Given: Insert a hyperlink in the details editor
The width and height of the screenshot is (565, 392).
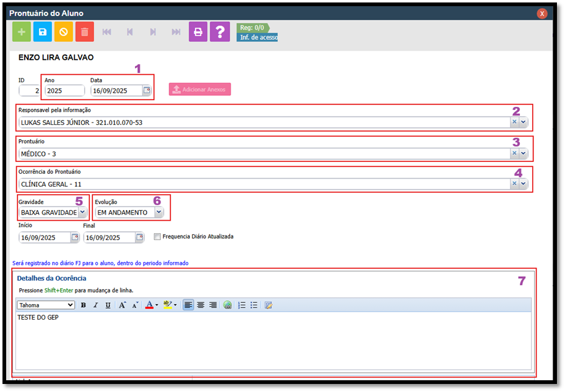Looking at the screenshot, I should tap(227, 305).
